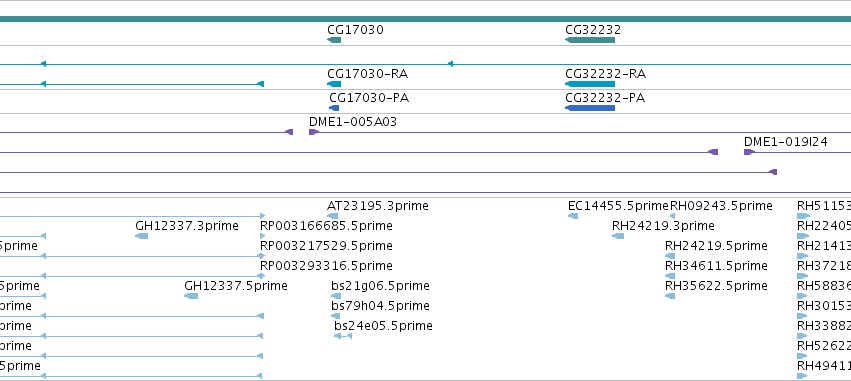Open the RH35622.5prime feature label
Viewport: 851px width, 381px height.
point(716,285)
